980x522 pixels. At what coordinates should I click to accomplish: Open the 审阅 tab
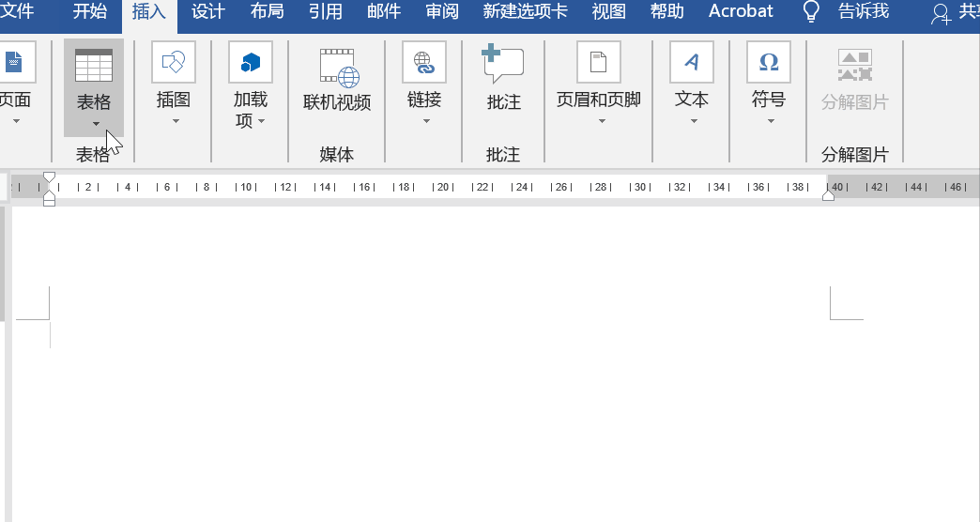442,11
